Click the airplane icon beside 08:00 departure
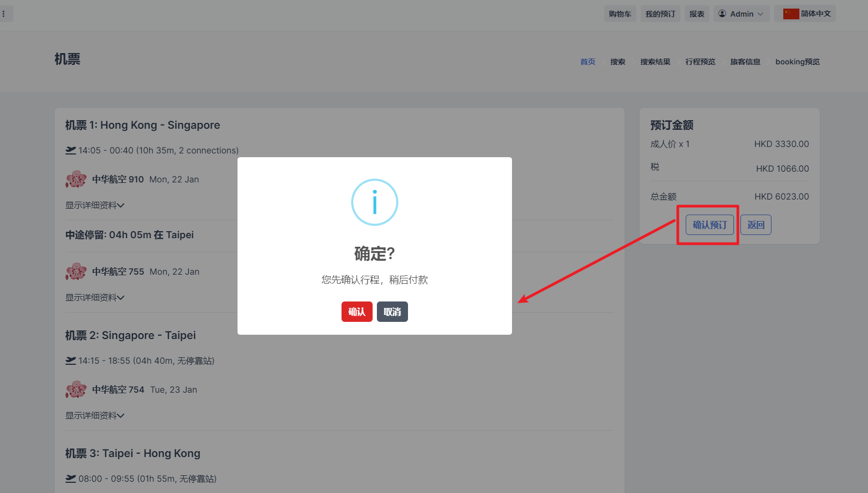 click(x=71, y=479)
